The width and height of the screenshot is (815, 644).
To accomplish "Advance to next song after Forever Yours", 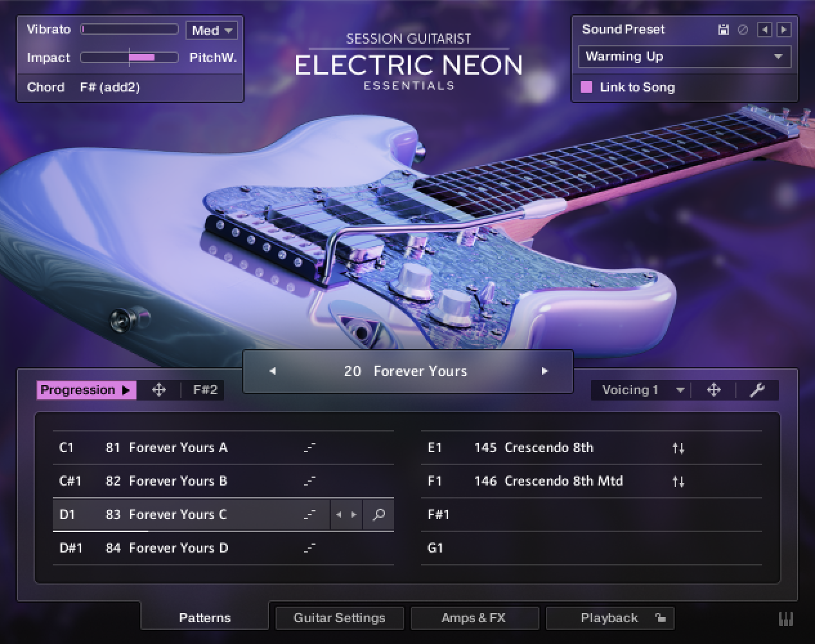I will (545, 371).
